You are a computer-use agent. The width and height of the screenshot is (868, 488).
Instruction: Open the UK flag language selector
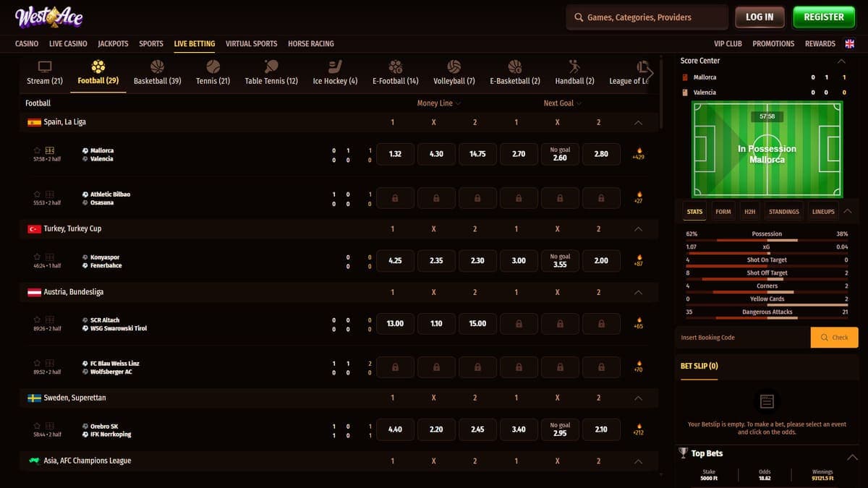850,43
